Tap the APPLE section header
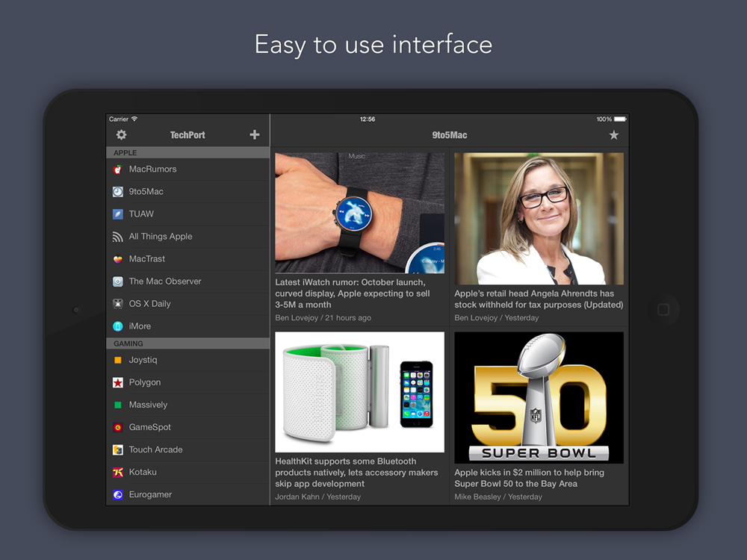The height and width of the screenshot is (560, 747). (187, 153)
